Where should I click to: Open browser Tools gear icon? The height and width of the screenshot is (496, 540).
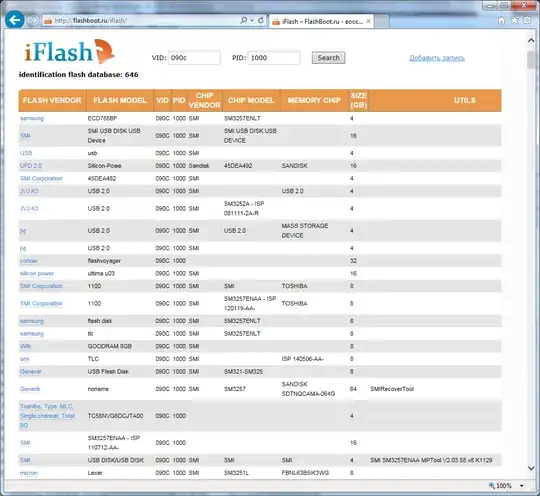point(527,20)
